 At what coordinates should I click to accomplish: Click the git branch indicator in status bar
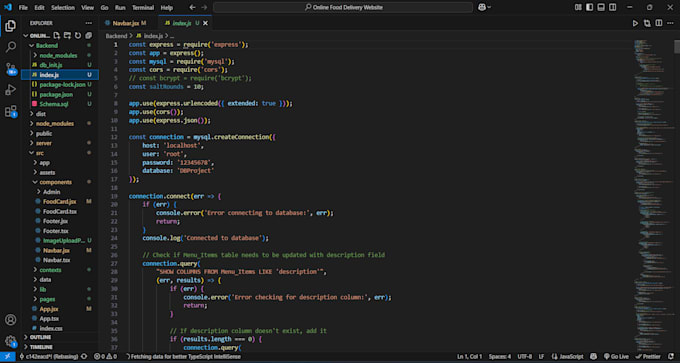(x=48, y=356)
